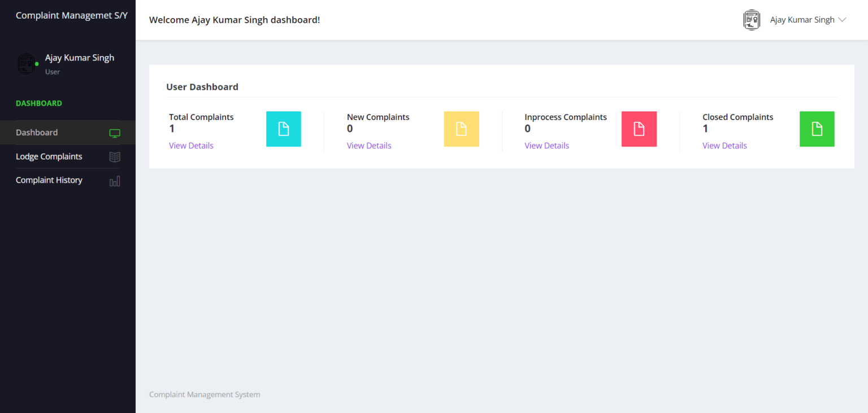Open Complaint History from the sidebar
The width and height of the screenshot is (868, 413).
pyautogui.click(x=49, y=180)
